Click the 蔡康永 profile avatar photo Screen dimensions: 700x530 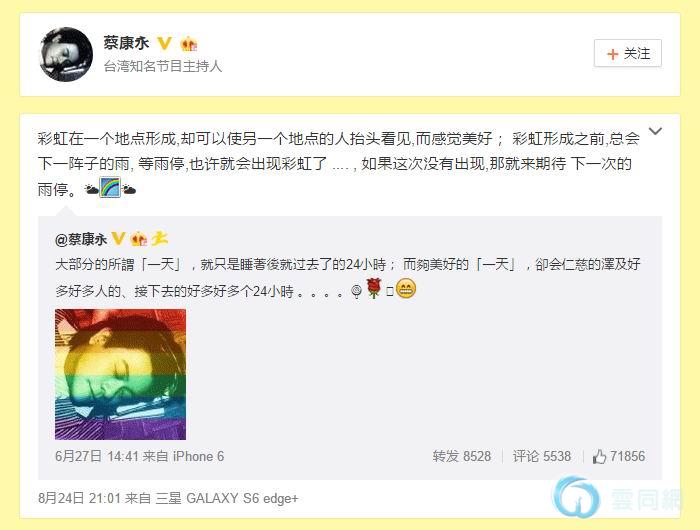67,54
